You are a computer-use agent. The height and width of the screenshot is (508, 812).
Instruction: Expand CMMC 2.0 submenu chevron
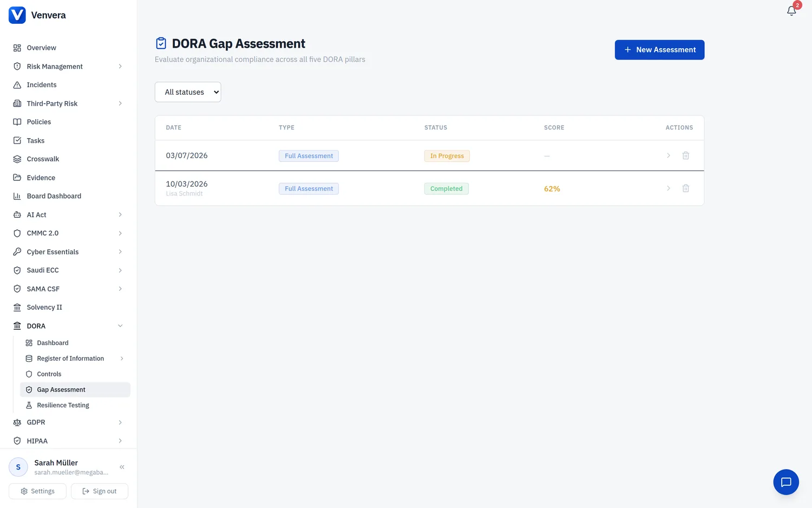120,233
